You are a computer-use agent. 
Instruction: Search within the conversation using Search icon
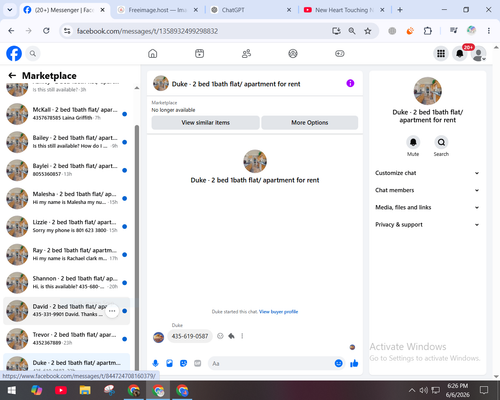click(441, 142)
